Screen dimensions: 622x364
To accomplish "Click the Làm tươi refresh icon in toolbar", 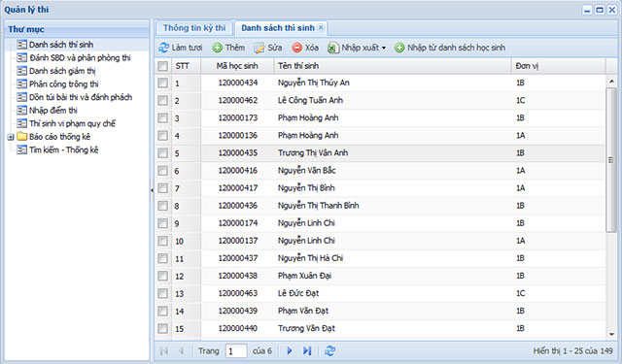I will pyautogui.click(x=163, y=48).
